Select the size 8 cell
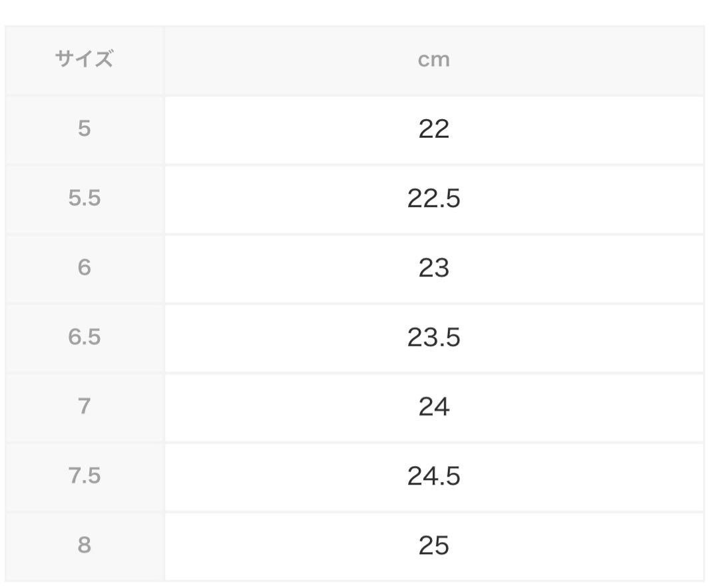 [85, 547]
